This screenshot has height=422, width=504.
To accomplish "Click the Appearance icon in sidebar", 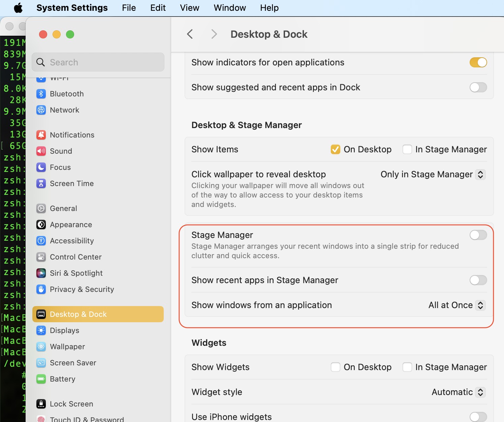I will [41, 224].
